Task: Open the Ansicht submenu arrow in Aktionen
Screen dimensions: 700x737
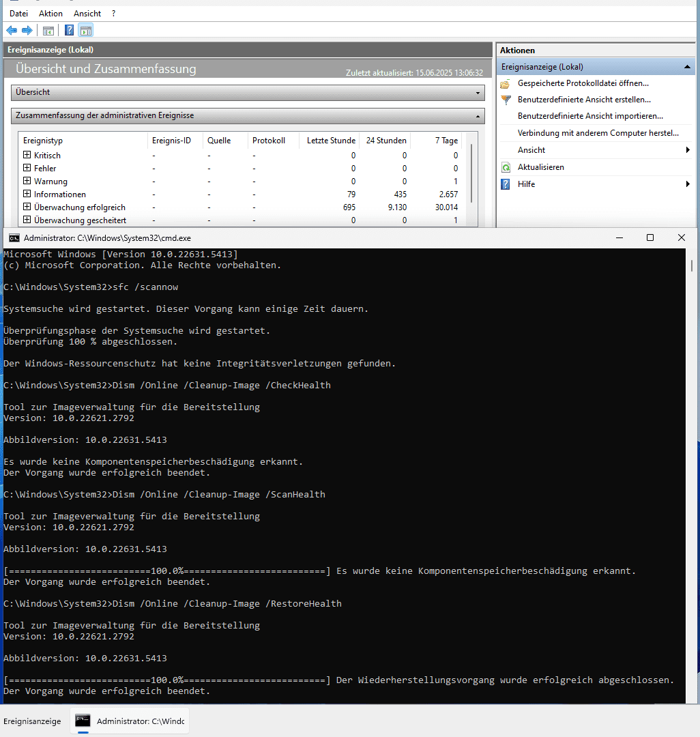Action: 688,150
